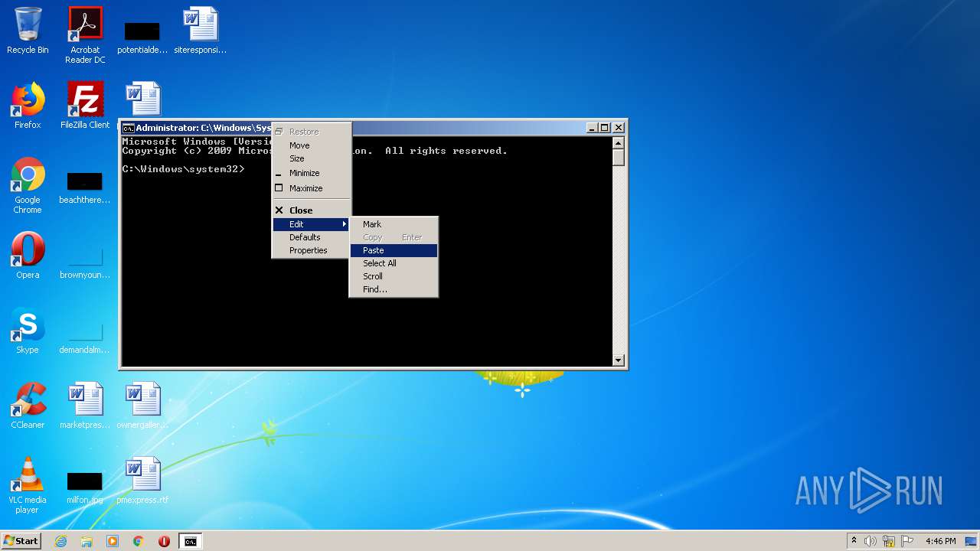Image resolution: width=980 pixels, height=551 pixels.
Task: Open the Properties menu entry
Action: click(x=312, y=250)
